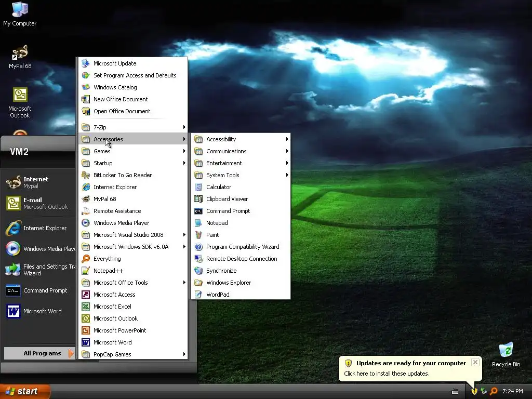Launch Microsoft PowerPoint

coord(133,330)
